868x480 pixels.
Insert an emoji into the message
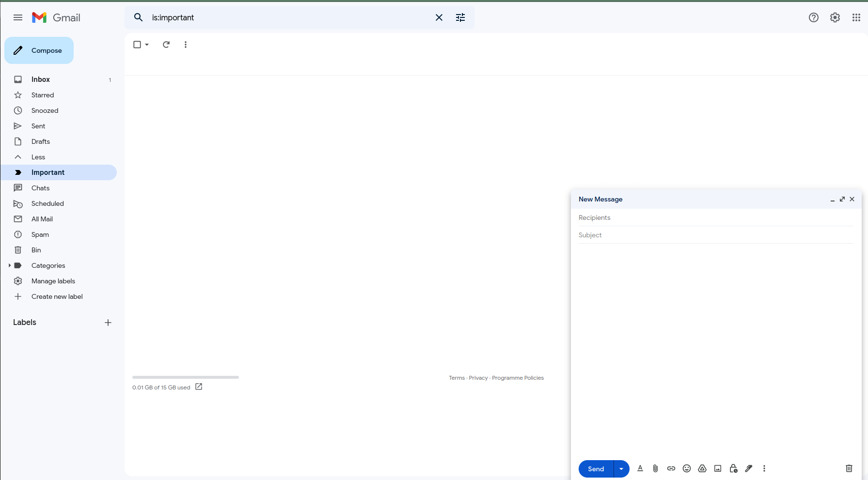(686, 468)
